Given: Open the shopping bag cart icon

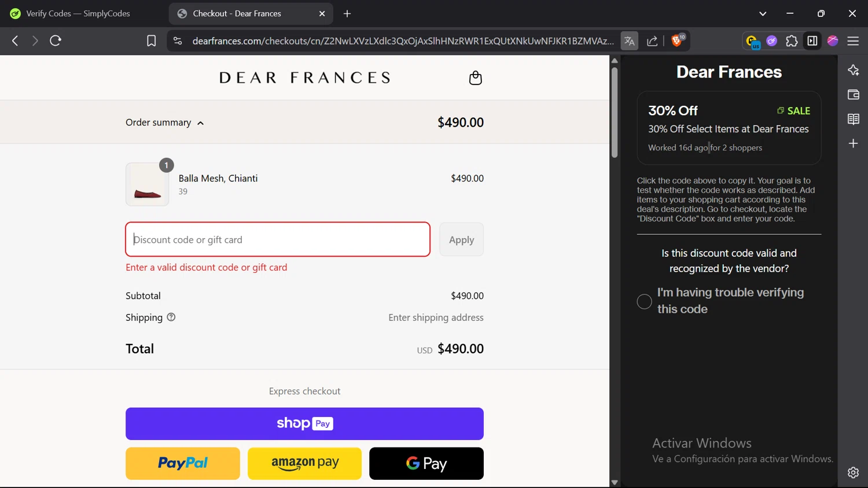Looking at the screenshot, I should [475, 77].
